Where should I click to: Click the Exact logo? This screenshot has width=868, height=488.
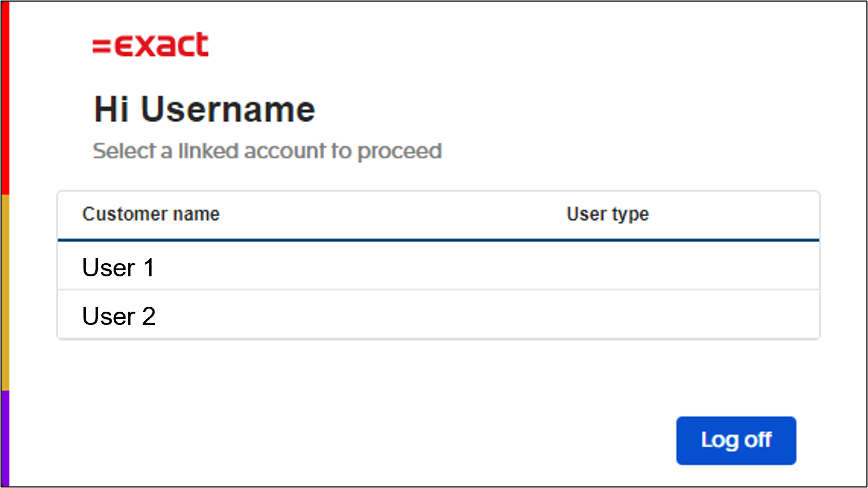click(150, 45)
